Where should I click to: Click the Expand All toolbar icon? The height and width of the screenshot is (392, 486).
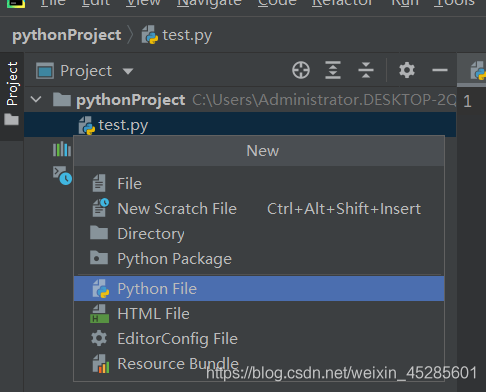[333, 70]
